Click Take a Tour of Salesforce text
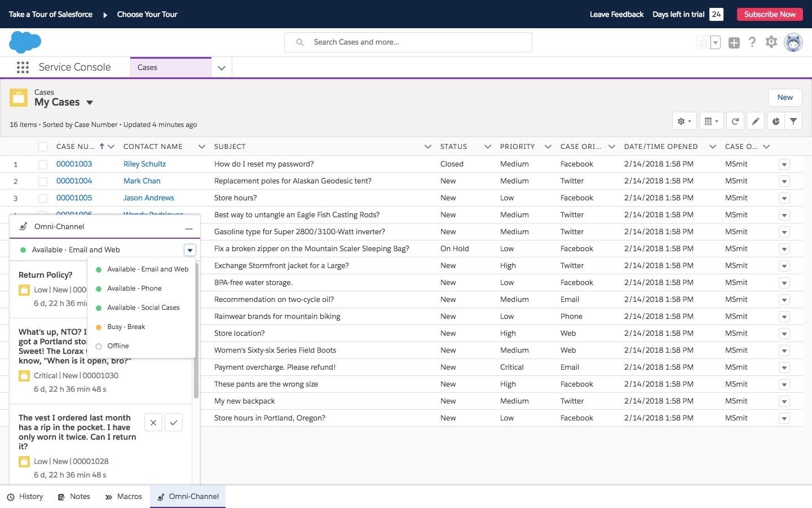This screenshot has width=812, height=508. pyautogui.click(x=51, y=15)
